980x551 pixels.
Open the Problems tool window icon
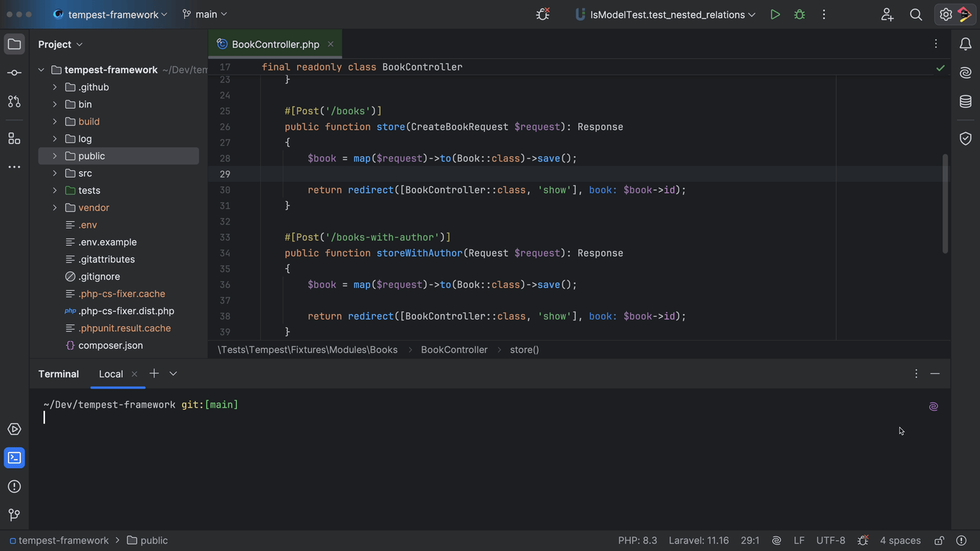(14, 486)
